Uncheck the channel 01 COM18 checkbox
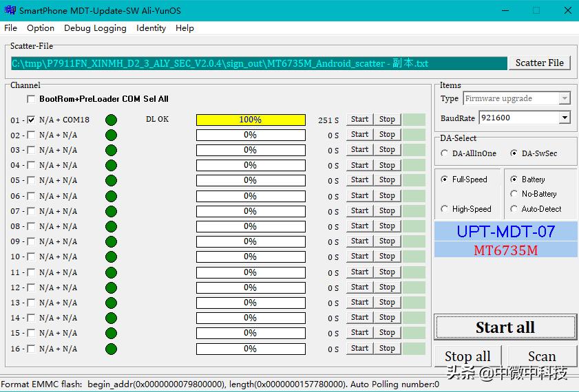The height and width of the screenshot is (392, 579). pos(31,120)
